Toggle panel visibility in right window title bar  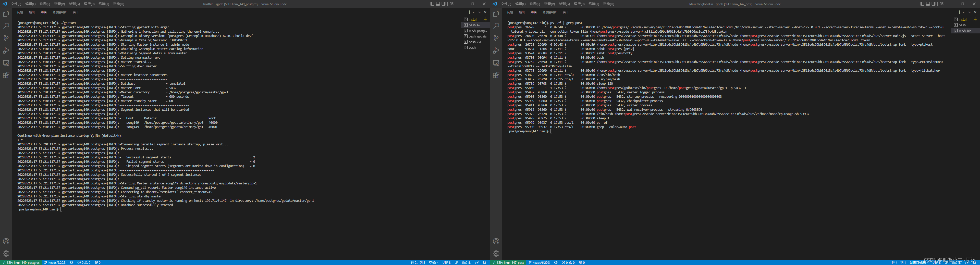[928, 4]
